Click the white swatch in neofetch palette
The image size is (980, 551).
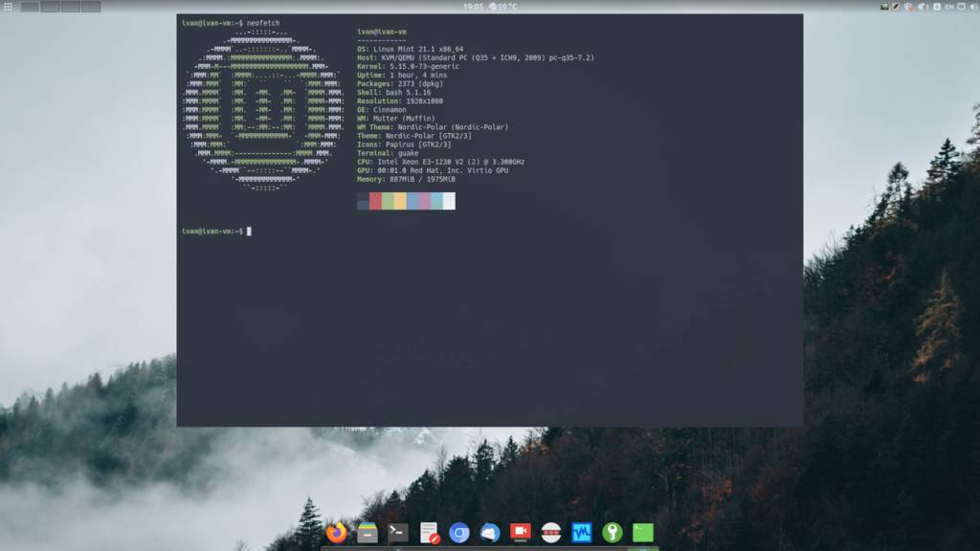(x=449, y=201)
